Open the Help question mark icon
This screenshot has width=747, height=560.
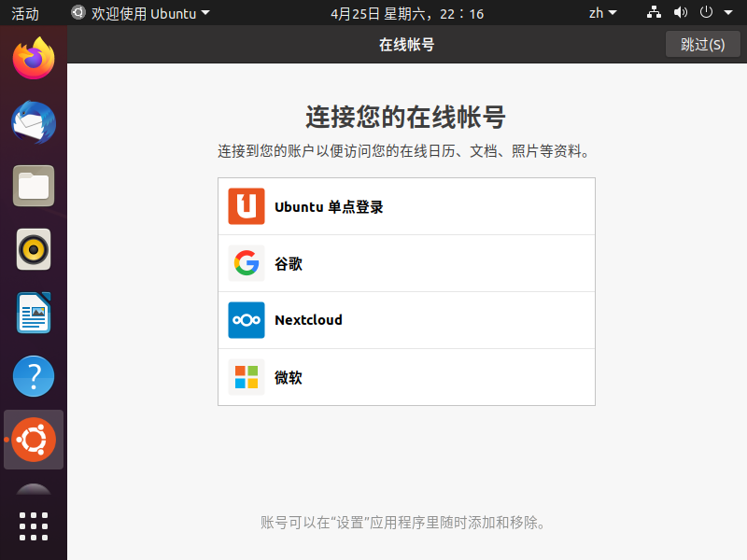[34, 376]
